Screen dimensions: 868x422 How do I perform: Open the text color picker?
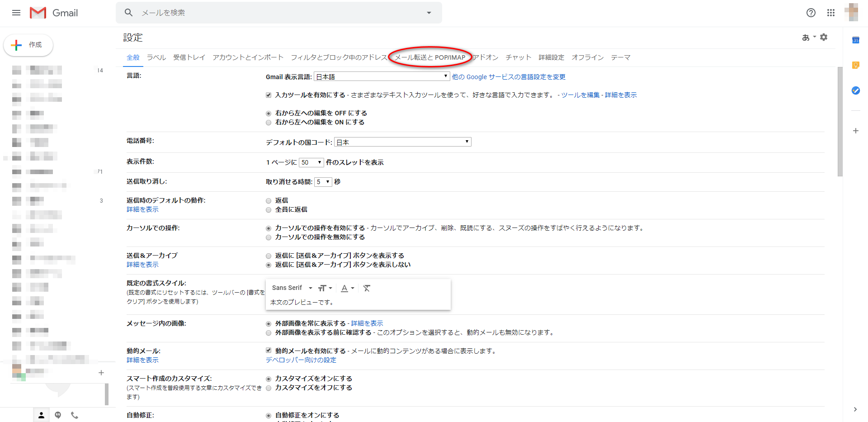pyautogui.click(x=347, y=288)
